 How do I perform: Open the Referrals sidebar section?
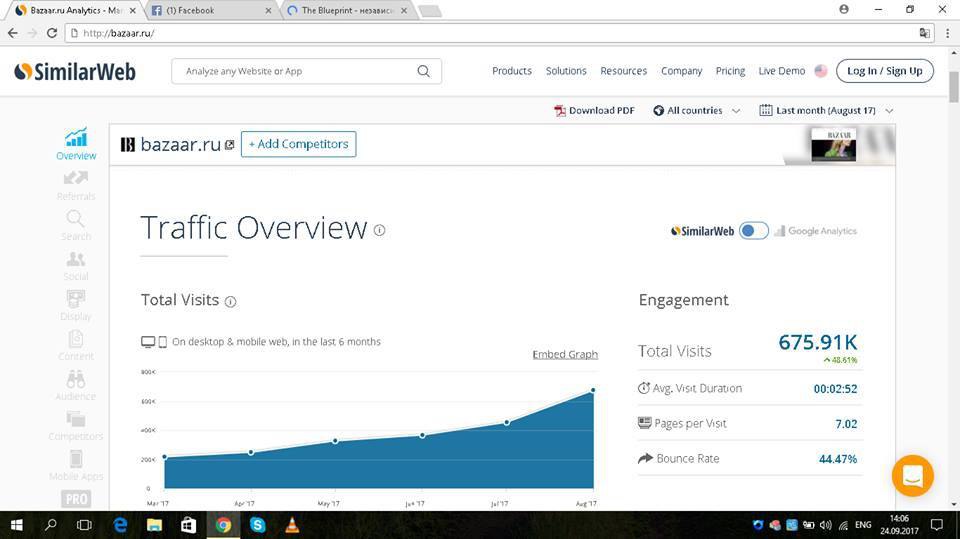[x=76, y=186]
